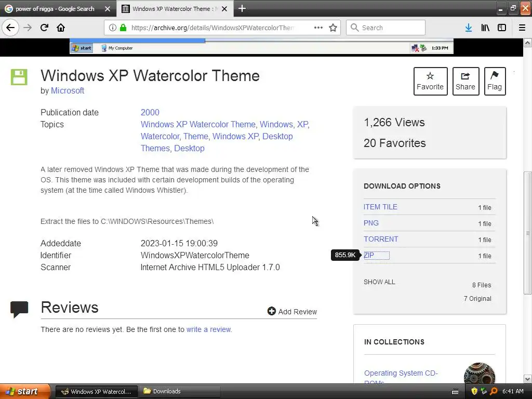Click SHOW ALL download files

tap(379, 282)
